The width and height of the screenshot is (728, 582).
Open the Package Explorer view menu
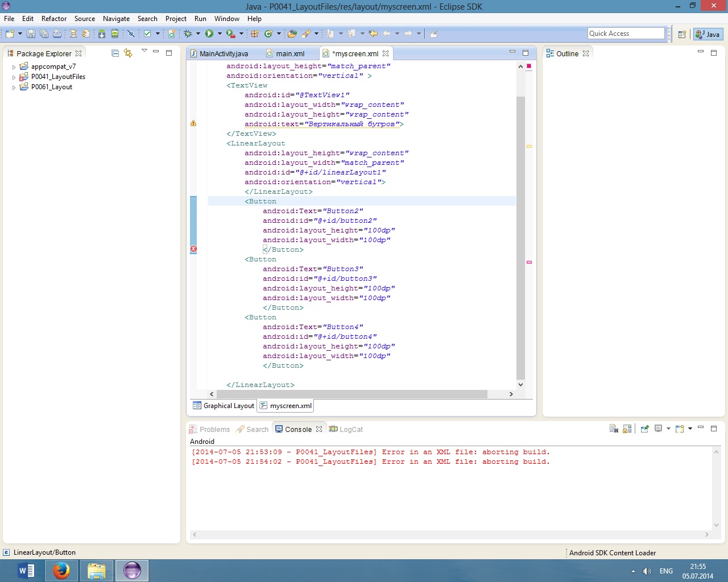pyautogui.click(x=144, y=52)
